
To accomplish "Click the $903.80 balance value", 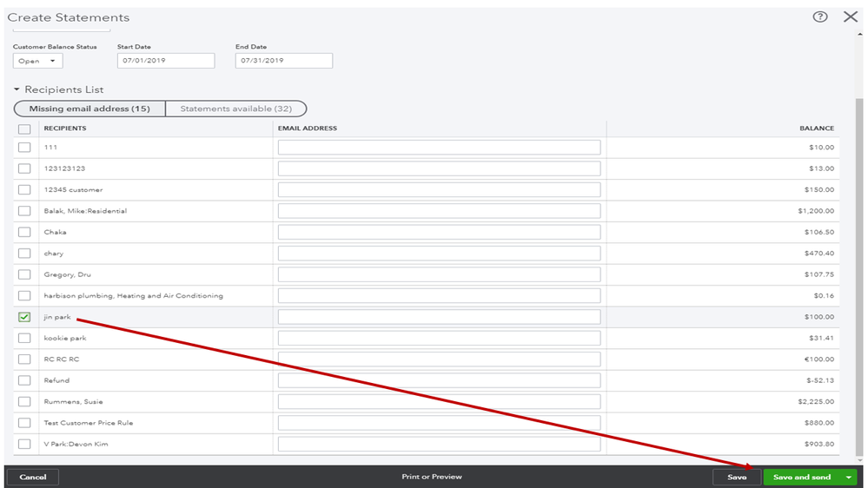I will click(x=819, y=444).
